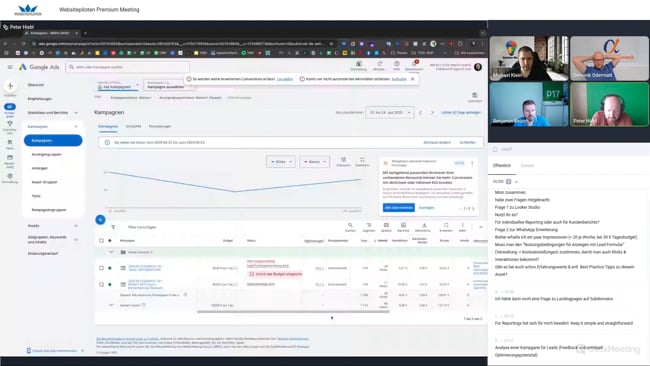650x366 pixels.
Task: Dismiss the notification banner with the X
Action: pos(412,79)
